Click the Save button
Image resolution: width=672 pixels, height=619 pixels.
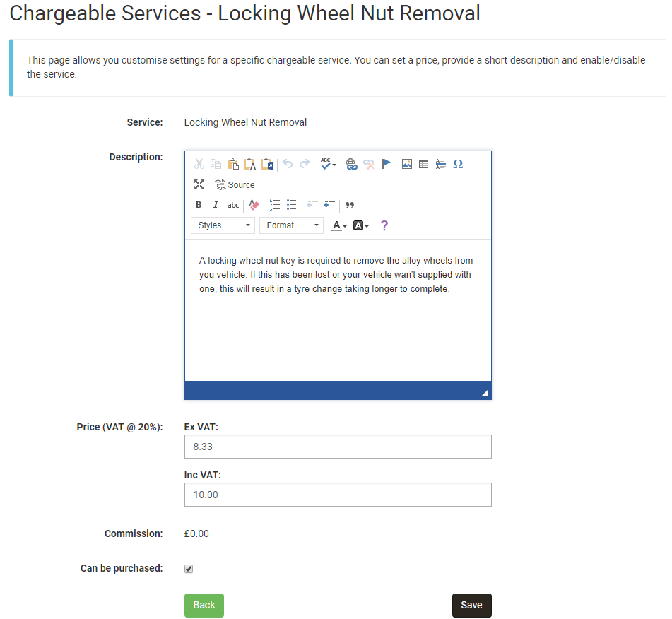pyautogui.click(x=471, y=605)
